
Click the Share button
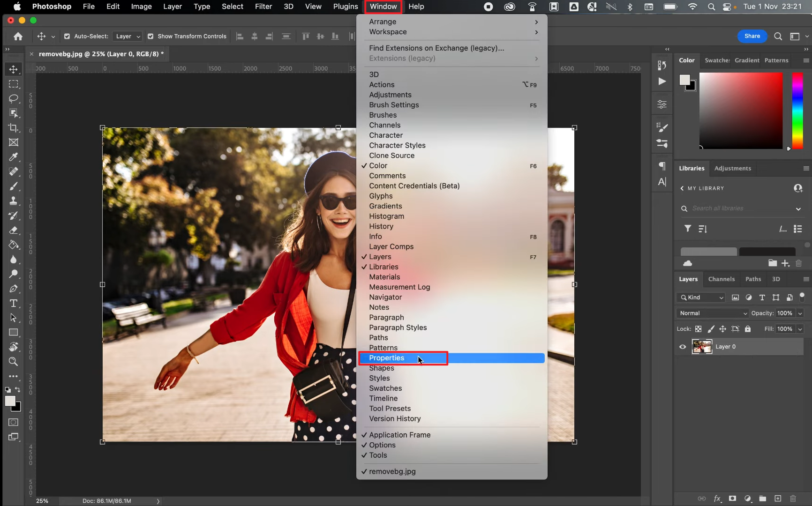pyautogui.click(x=752, y=36)
